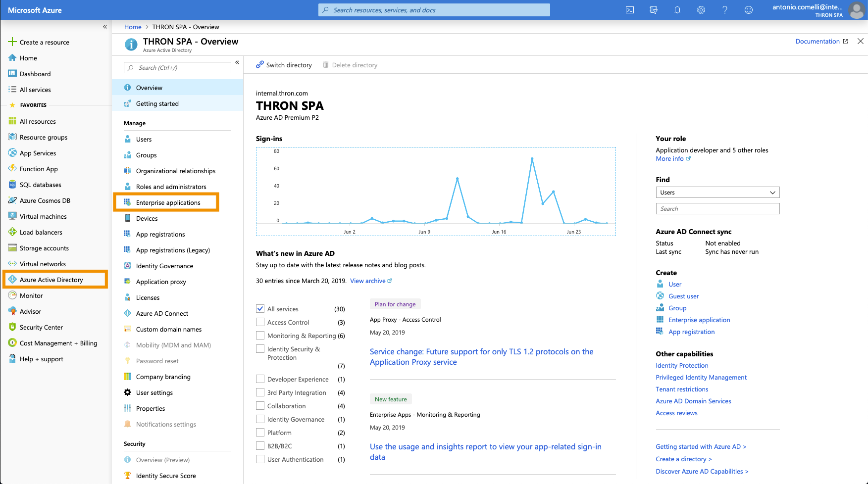Screen dimensions: 868x484
Task: Click Home breadcrumb link
Action: 133,27
